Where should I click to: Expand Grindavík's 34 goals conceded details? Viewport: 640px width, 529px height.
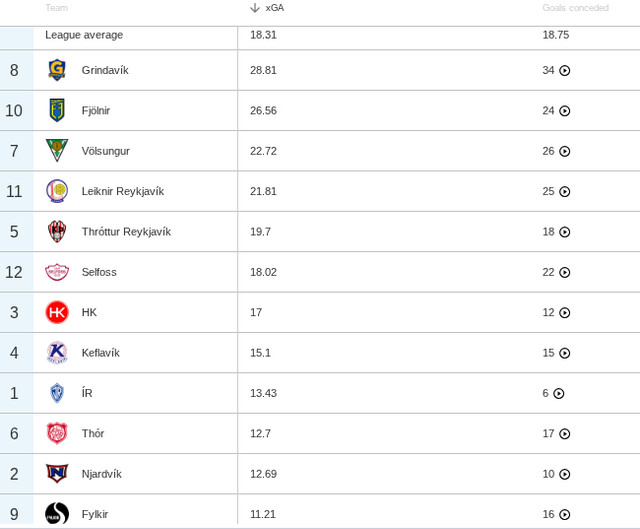565,71
